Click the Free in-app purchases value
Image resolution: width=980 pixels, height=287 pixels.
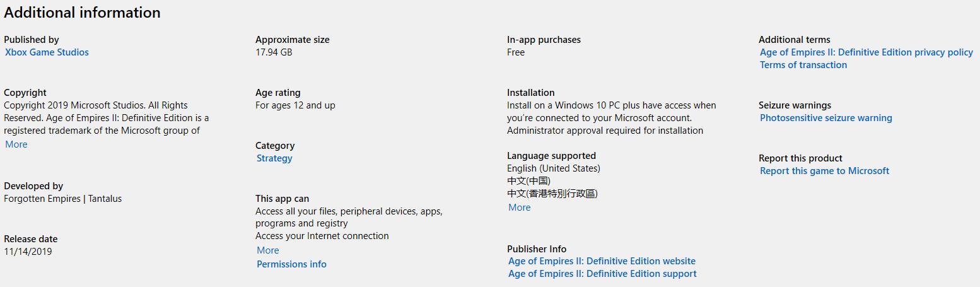516,52
